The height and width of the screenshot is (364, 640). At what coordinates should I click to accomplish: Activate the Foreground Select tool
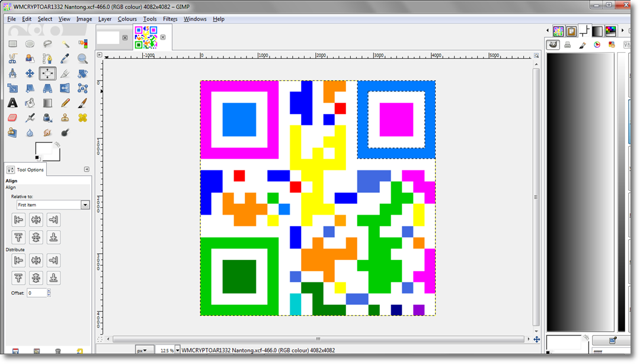[30, 59]
